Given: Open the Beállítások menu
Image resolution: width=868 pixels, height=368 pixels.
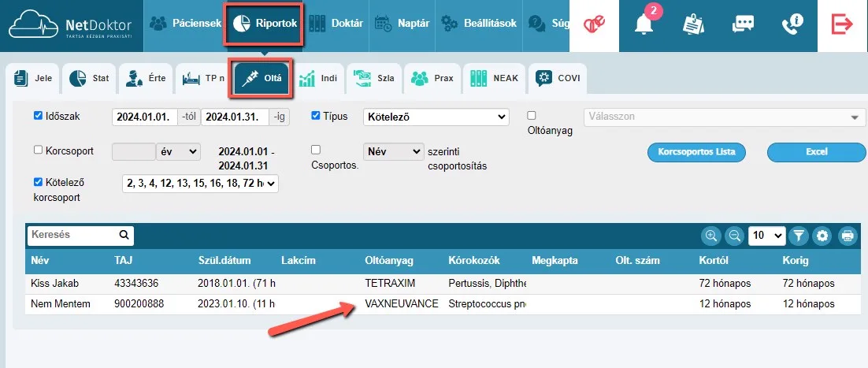Looking at the screenshot, I should [478, 24].
